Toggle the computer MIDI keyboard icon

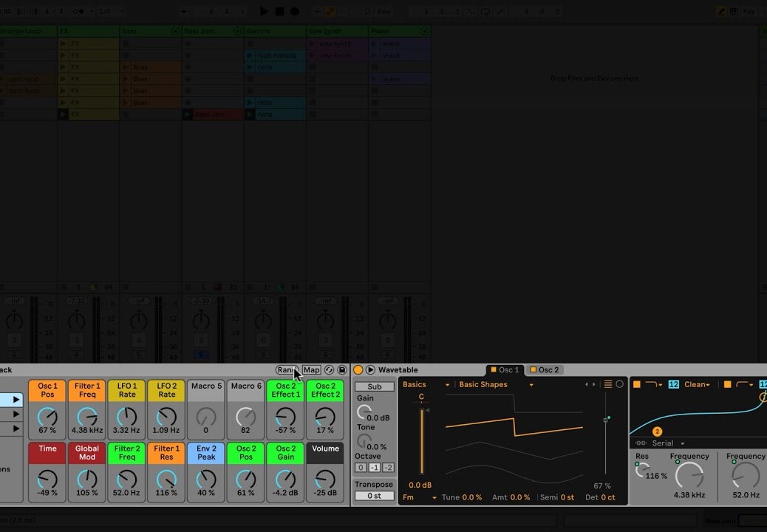pyautogui.click(x=734, y=11)
